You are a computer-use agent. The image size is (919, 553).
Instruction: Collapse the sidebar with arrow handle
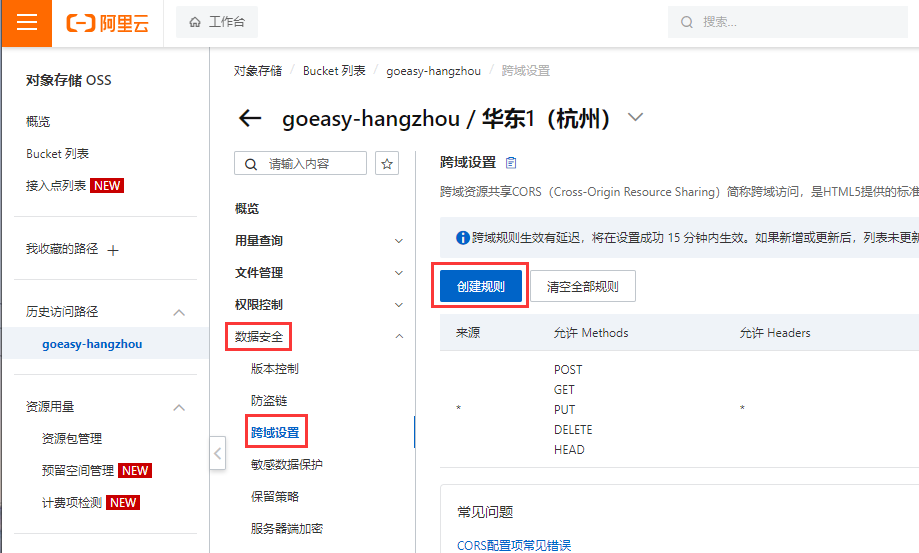coord(218,453)
